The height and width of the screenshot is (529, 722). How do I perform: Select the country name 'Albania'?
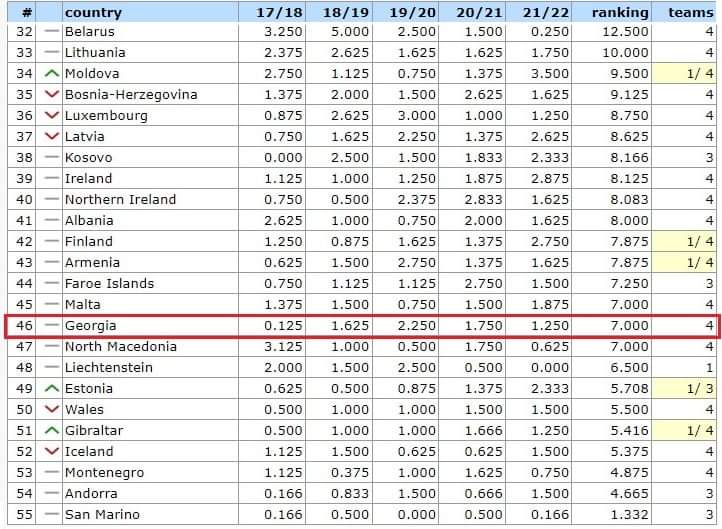[89, 220]
